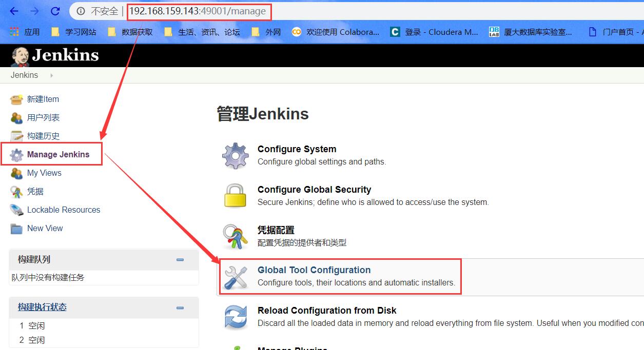Open Reload Configuration from Disk
This screenshot has height=350, width=644.
327,311
